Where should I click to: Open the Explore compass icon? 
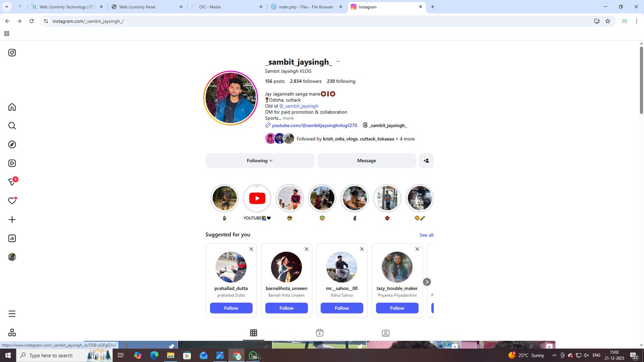coord(12,144)
